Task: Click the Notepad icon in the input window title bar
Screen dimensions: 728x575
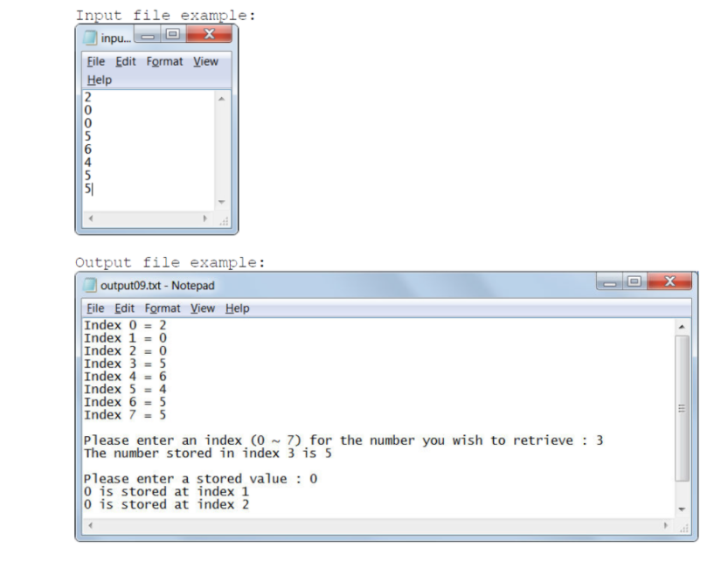Action: pos(89,37)
